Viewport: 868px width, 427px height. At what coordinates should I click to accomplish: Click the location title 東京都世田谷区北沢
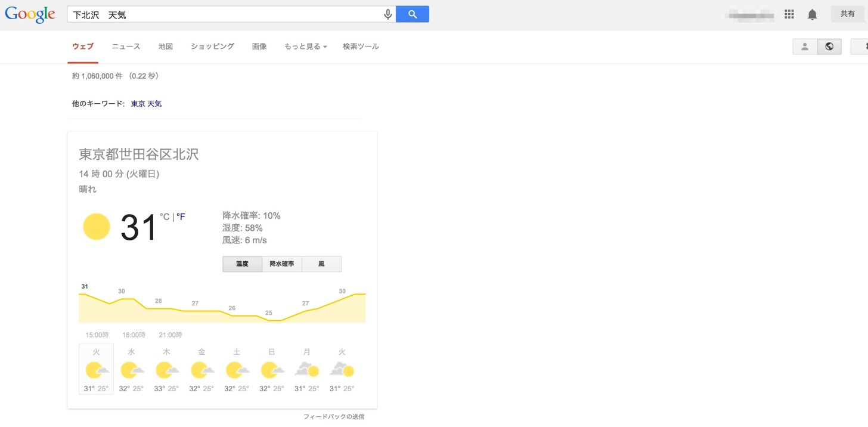(x=139, y=154)
